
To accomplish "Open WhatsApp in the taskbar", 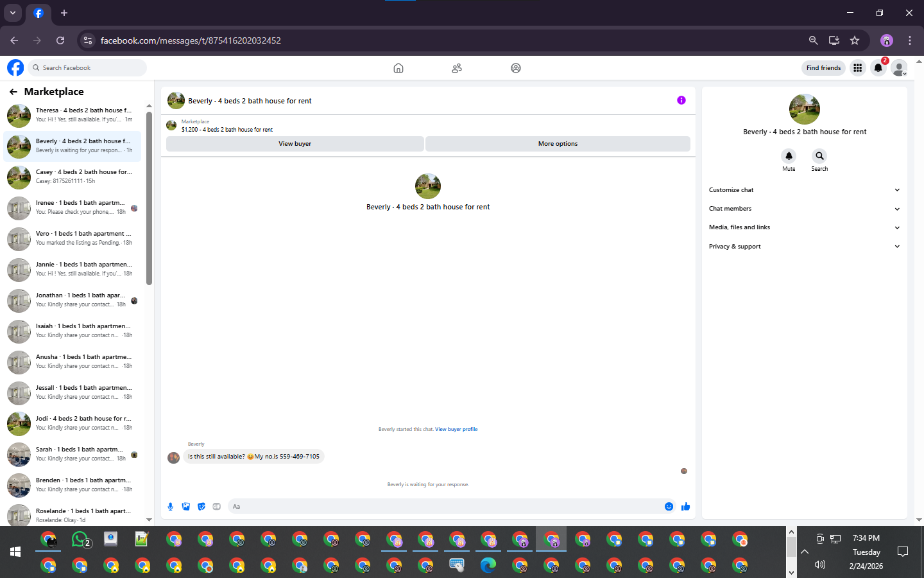I will (80, 539).
